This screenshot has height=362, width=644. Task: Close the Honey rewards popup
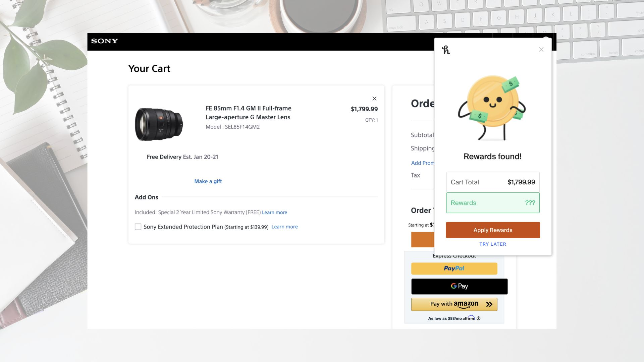[541, 50]
